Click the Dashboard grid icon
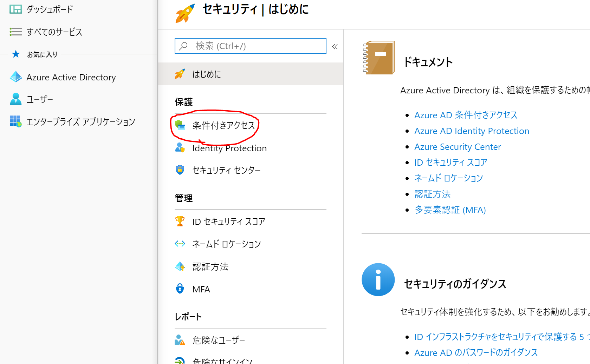This screenshot has height=364, width=590. 15,9
